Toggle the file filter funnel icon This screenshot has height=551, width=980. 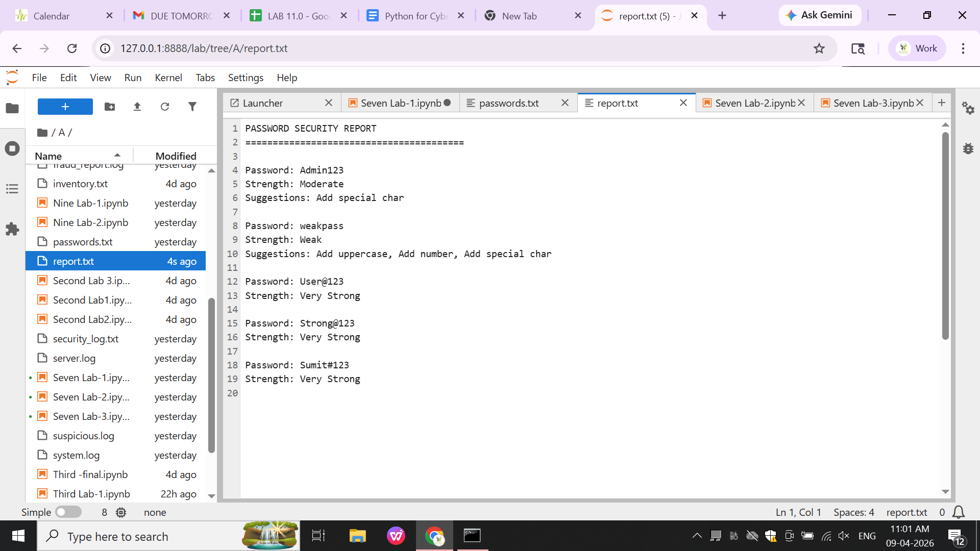click(192, 107)
